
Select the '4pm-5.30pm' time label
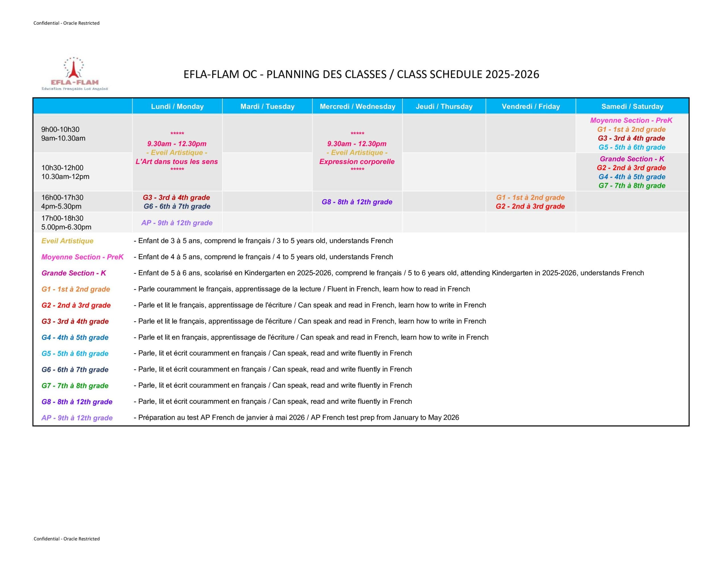(61, 206)
